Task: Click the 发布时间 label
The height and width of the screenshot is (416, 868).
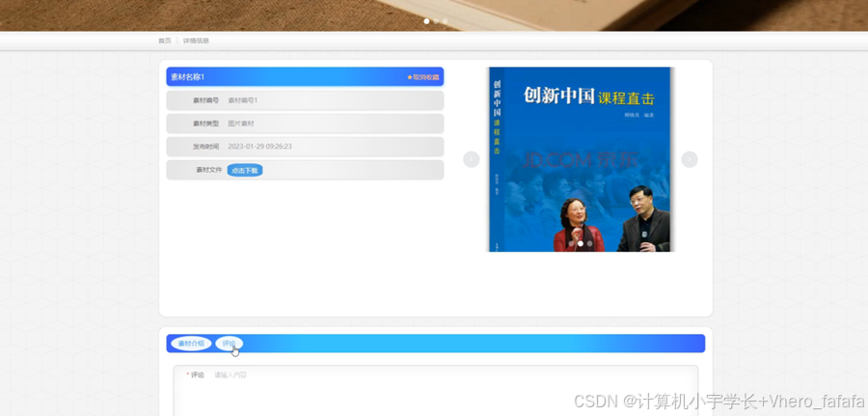Action: coord(206,147)
